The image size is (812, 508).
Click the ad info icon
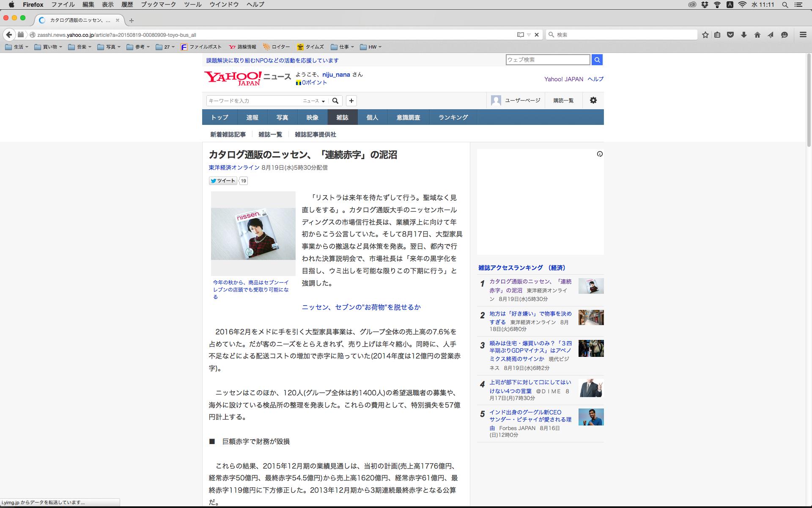pos(600,154)
